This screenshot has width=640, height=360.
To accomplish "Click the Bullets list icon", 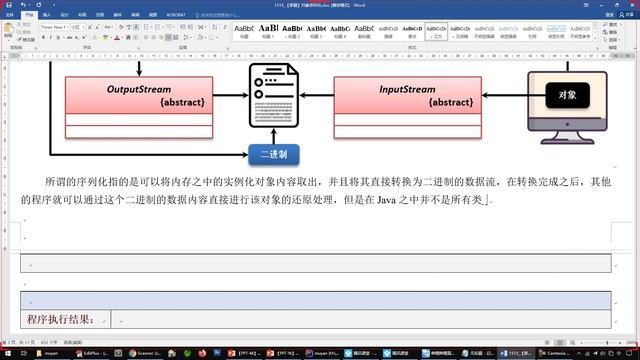I will pos(147,27).
